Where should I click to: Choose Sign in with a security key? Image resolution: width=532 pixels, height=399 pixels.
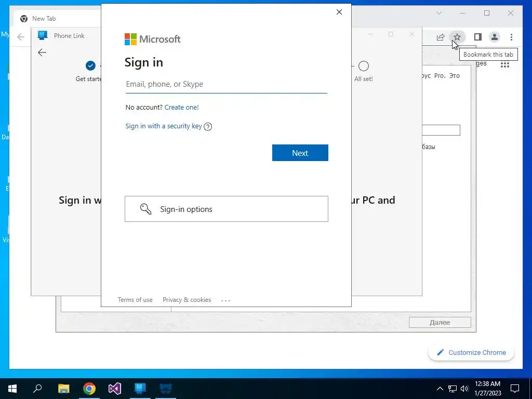tap(164, 126)
